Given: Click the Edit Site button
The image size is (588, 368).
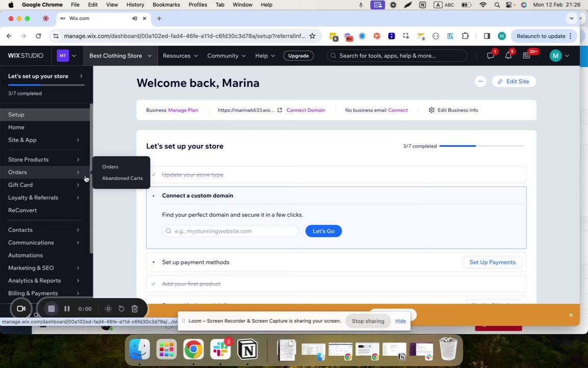Looking at the screenshot, I should (513, 81).
